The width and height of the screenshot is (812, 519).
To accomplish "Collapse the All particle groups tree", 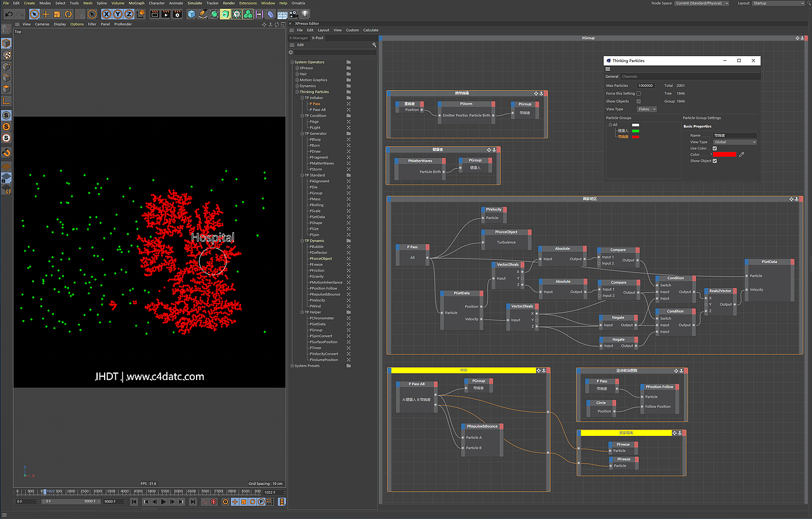I will pyautogui.click(x=610, y=124).
